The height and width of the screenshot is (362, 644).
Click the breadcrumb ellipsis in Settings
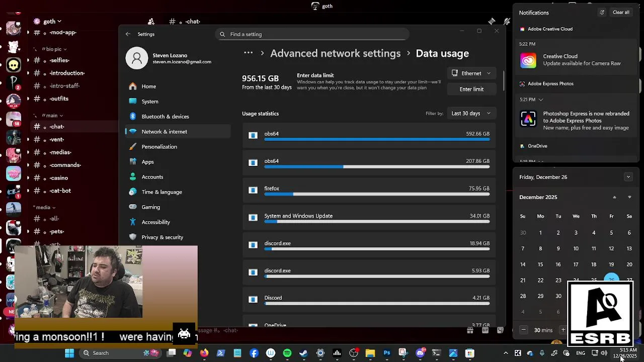(x=248, y=53)
